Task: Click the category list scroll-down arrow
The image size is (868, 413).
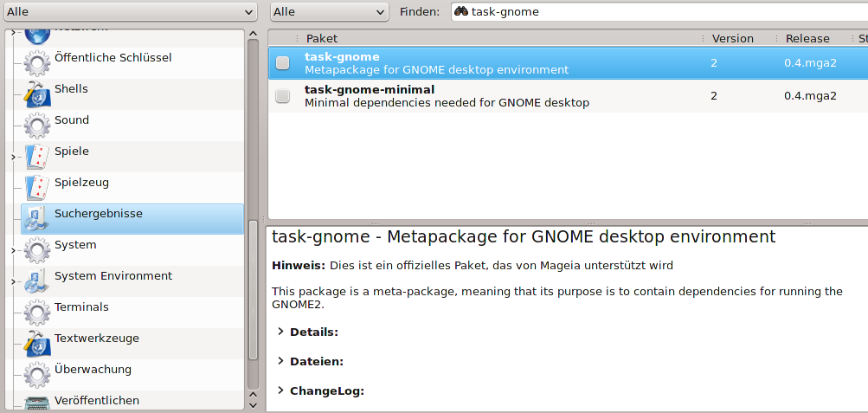Action: click(x=253, y=406)
